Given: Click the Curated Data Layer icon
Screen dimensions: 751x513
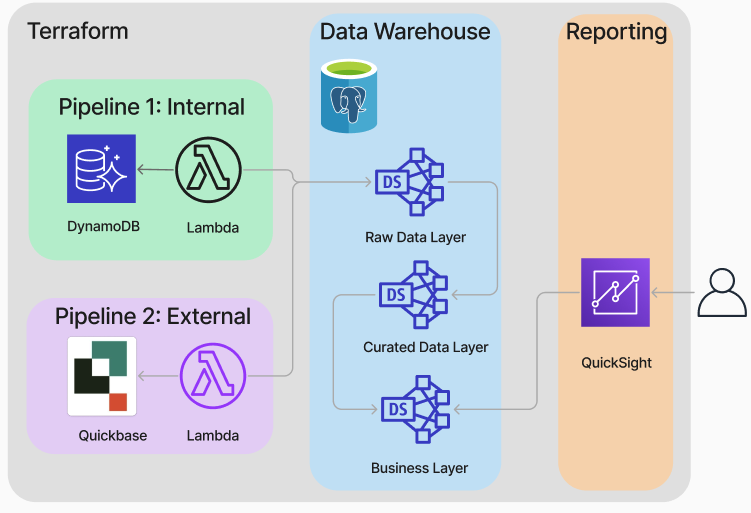Looking at the screenshot, I should tap(413, 294).
